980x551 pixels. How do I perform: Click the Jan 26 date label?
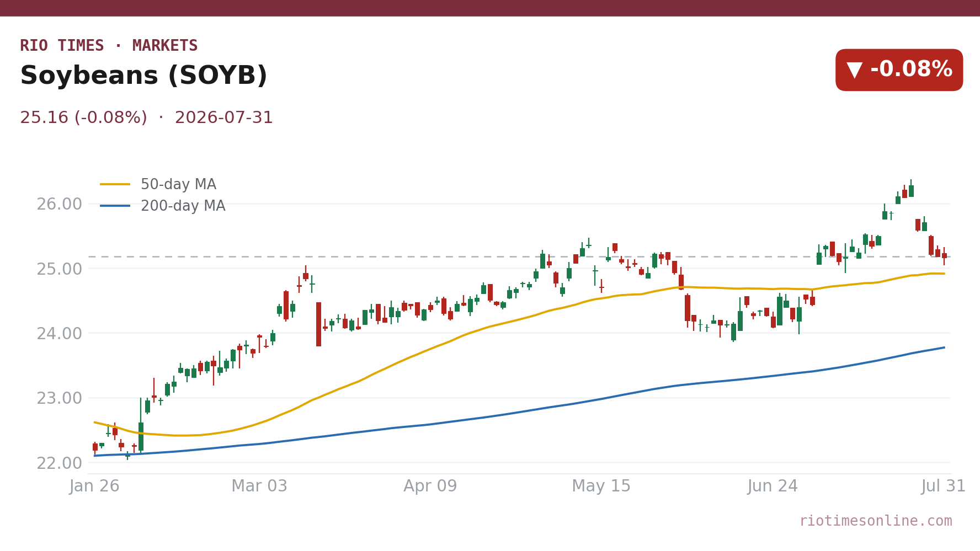pos(94,486)
